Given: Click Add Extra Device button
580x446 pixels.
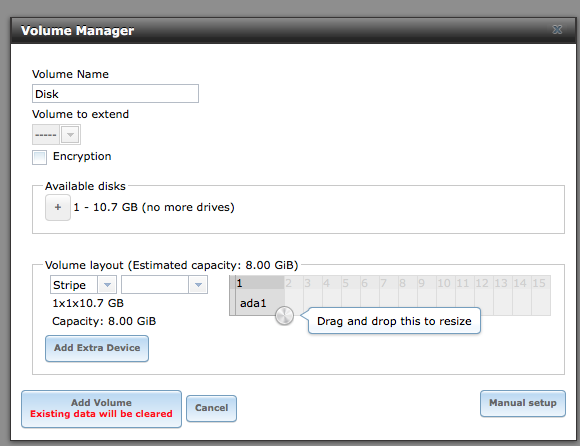Looking at the screenshot, I should tap(97, 348).
